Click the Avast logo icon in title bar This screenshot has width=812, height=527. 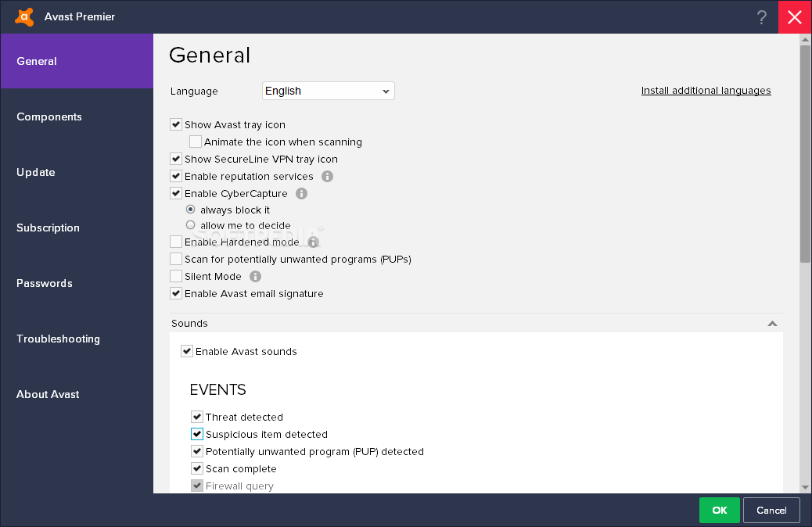(24, 16)
